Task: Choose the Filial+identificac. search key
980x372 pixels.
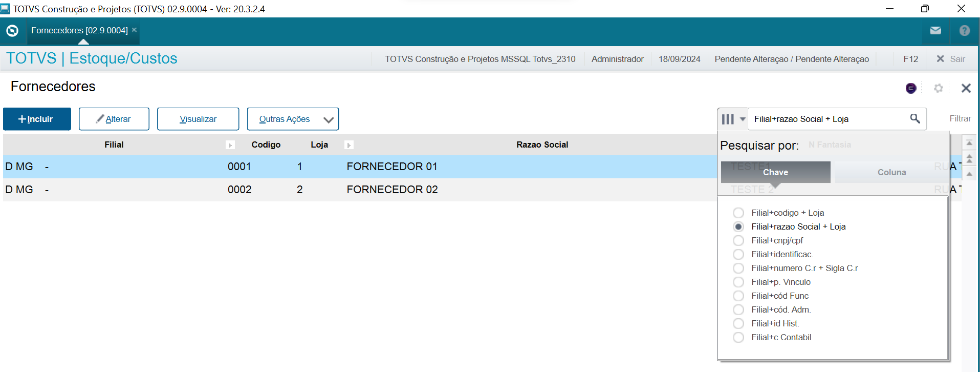Action: coord(738,254)
